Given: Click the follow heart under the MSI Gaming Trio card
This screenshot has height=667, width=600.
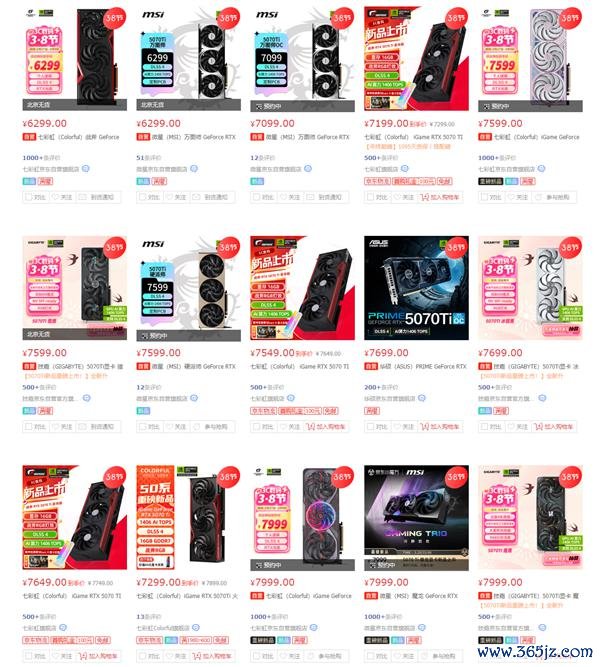Looking at the screenshot, I should click(397, 656).
